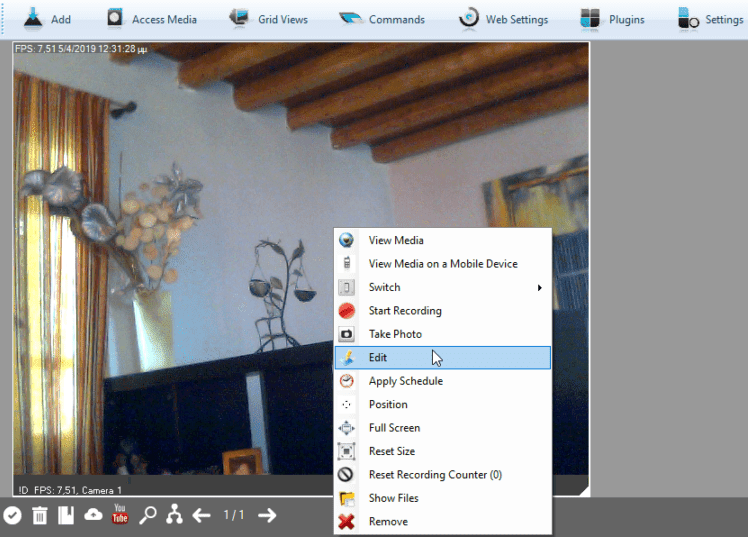Open the Plugins toolbar item
The width and height of the screenshot is (748, 537).
tap(612, 20)
